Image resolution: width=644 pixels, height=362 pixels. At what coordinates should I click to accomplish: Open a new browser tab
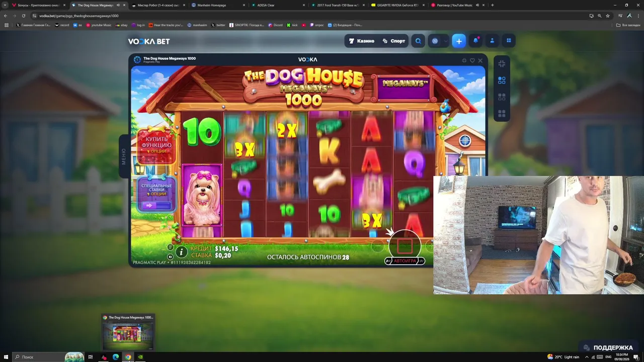[492, 5]
